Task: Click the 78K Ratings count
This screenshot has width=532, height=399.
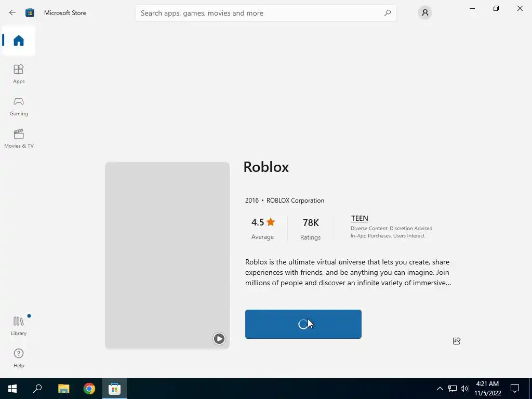Action: (311, 229)
